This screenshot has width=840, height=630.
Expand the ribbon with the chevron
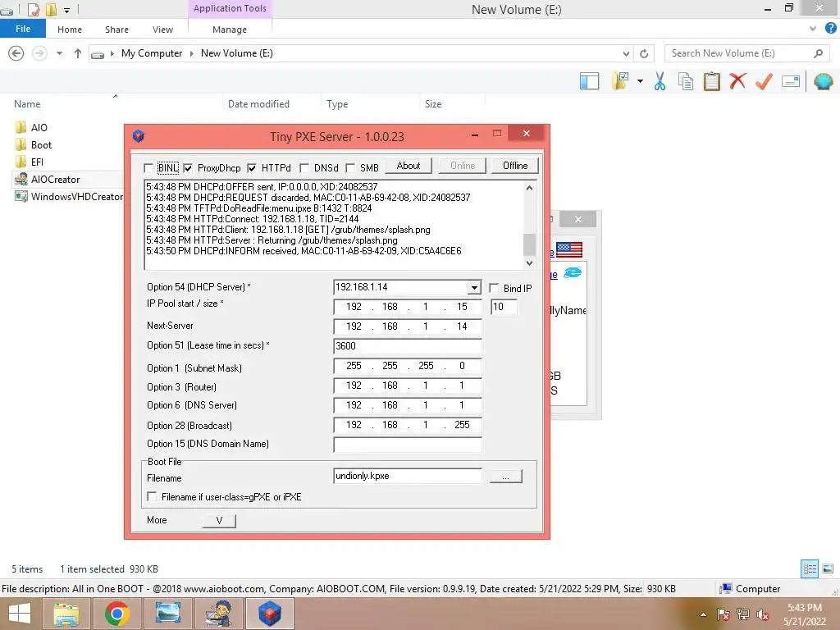pos(813,29)
